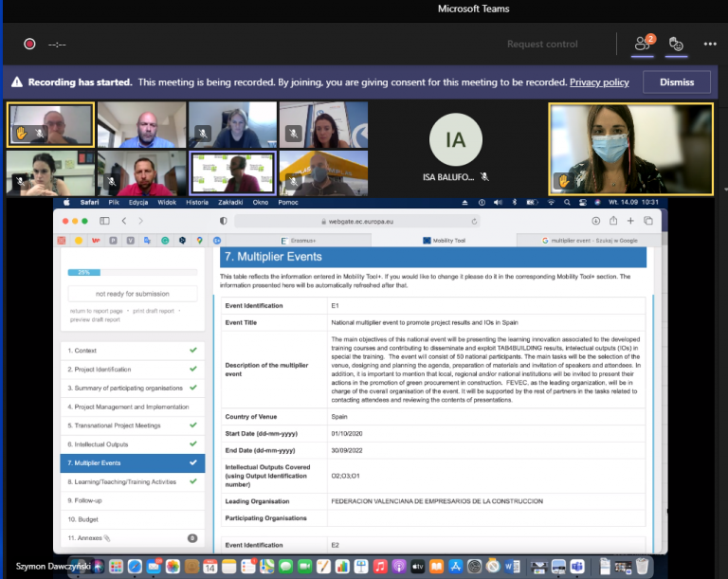
Task: Click the red recording indicator
Action: (29, 44)
